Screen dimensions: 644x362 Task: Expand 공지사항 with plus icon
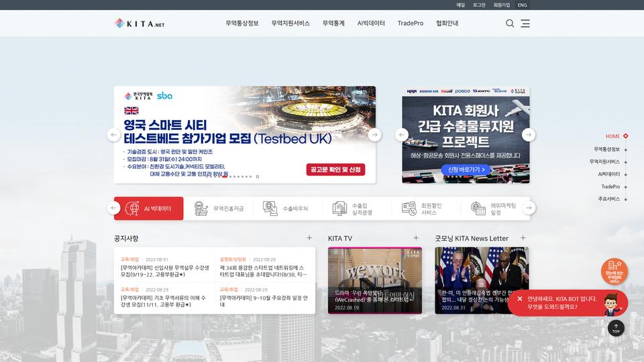(309, 237)
